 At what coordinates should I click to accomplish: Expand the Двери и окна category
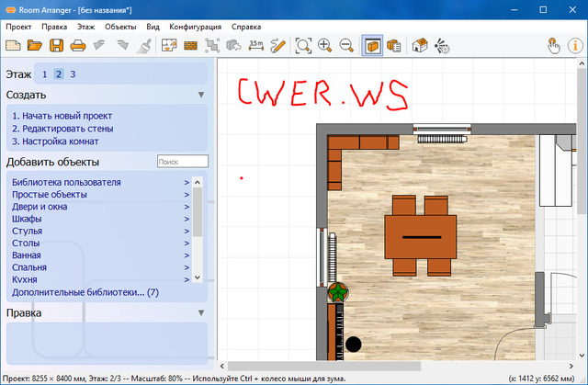point(187,207)
